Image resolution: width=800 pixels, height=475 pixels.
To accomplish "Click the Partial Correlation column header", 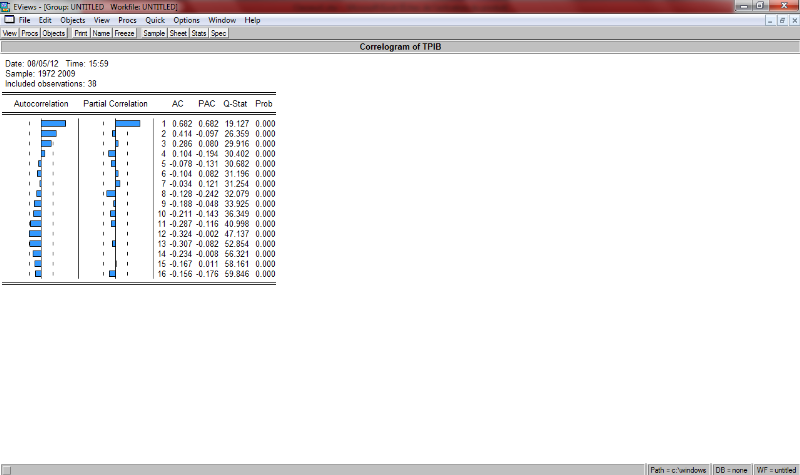I will (x=115, y=104).
